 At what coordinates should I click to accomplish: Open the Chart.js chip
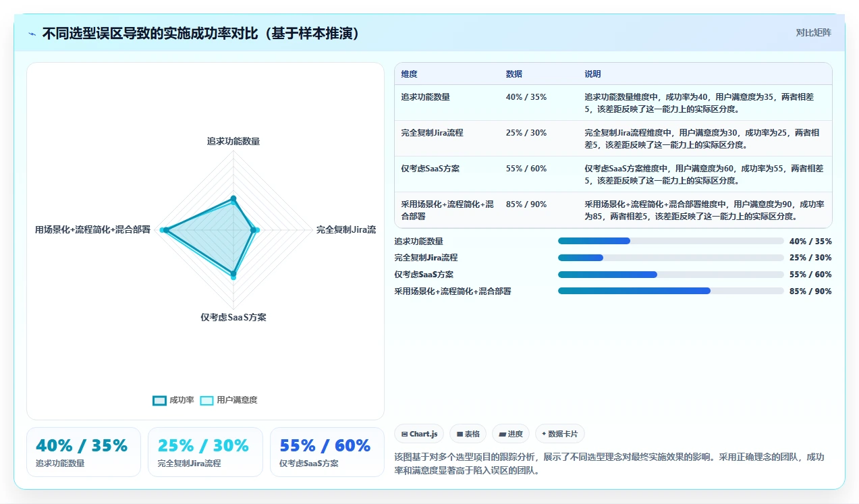[x=419, y=434]
